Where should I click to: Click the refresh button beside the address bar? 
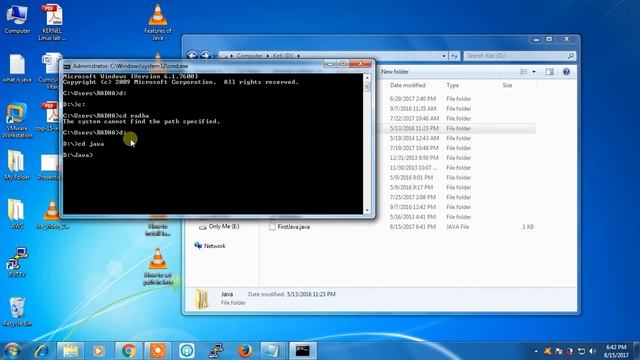pyautogui.click(x=454, y=56)
